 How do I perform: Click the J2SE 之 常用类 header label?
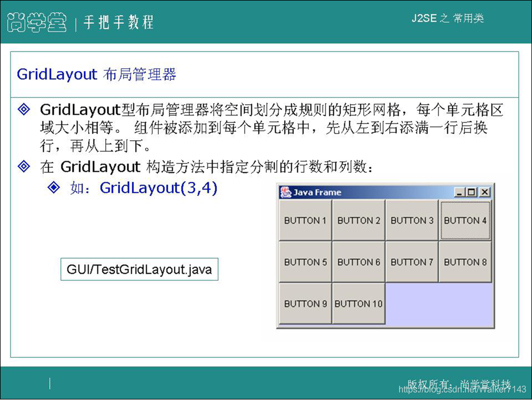click(x=447, y=18)
